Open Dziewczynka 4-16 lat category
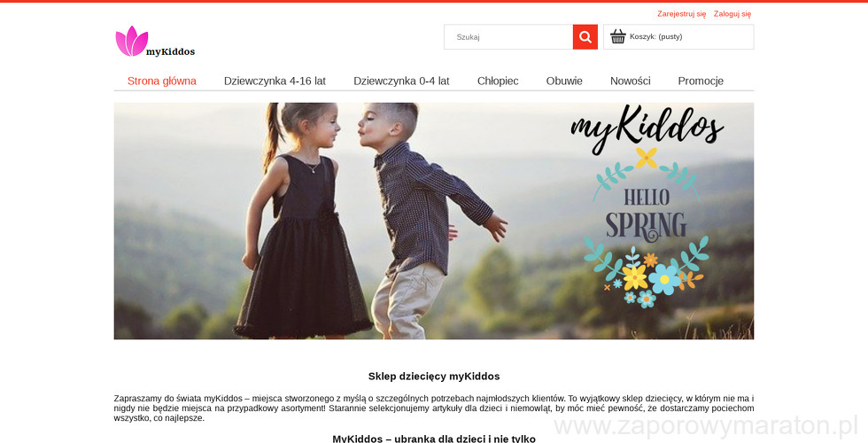868x443 pixels. (x=275, y=81)
